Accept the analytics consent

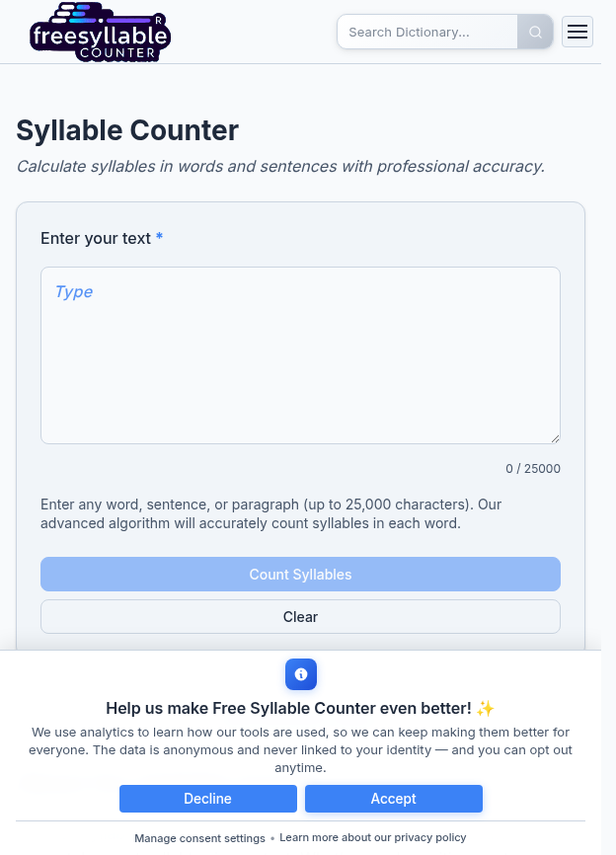393,799
